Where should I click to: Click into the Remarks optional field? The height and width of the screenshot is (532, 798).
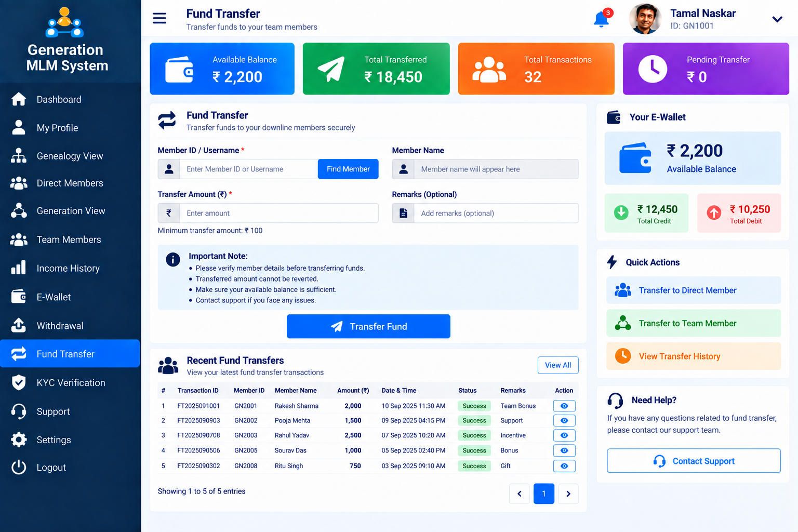pos(496,213)
